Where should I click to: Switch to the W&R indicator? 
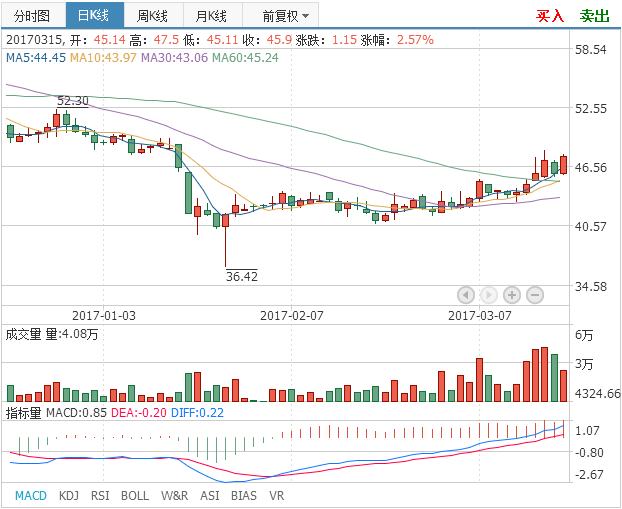(174, 495)
